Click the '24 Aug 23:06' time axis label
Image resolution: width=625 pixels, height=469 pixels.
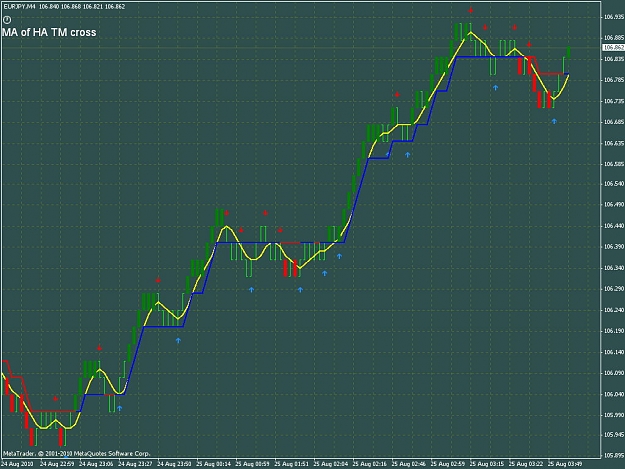[96, 464]
